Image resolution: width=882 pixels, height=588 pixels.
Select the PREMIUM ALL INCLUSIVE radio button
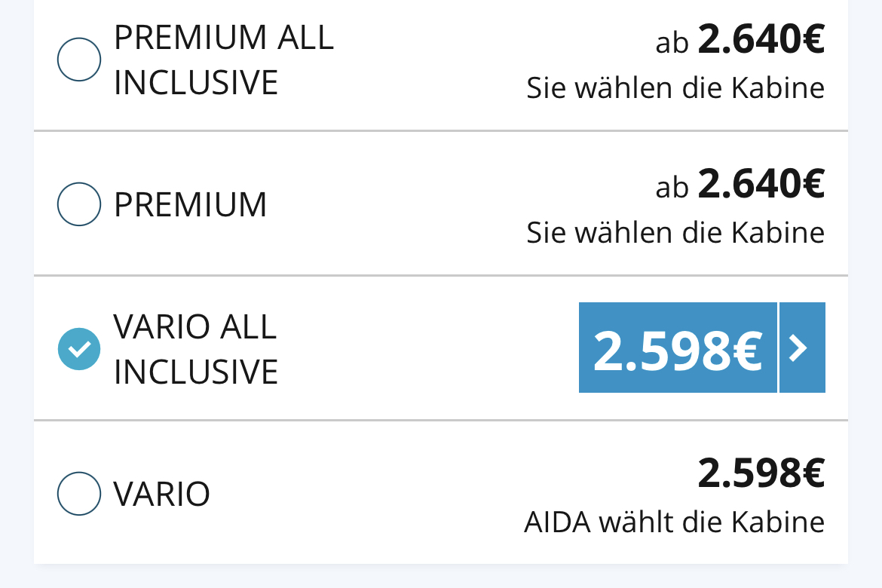79,59
